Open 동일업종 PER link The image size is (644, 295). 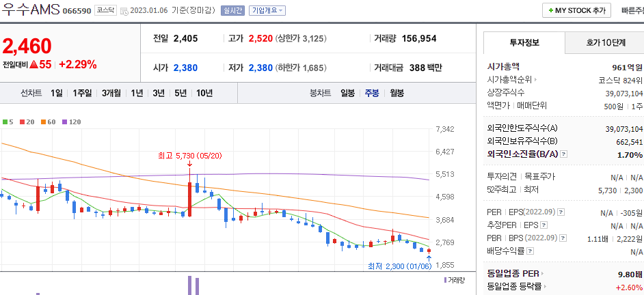[515, 274]
